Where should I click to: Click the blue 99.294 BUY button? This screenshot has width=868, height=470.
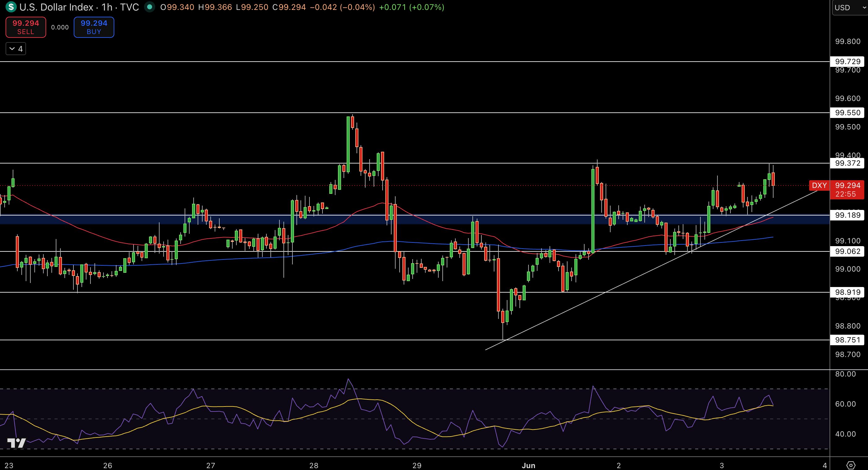click(x=94, y=27)
